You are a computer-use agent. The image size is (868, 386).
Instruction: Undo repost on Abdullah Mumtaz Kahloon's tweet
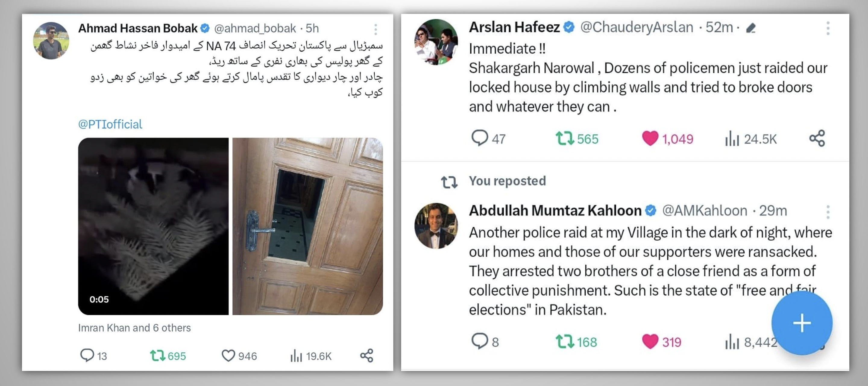[x=565, y=341]
